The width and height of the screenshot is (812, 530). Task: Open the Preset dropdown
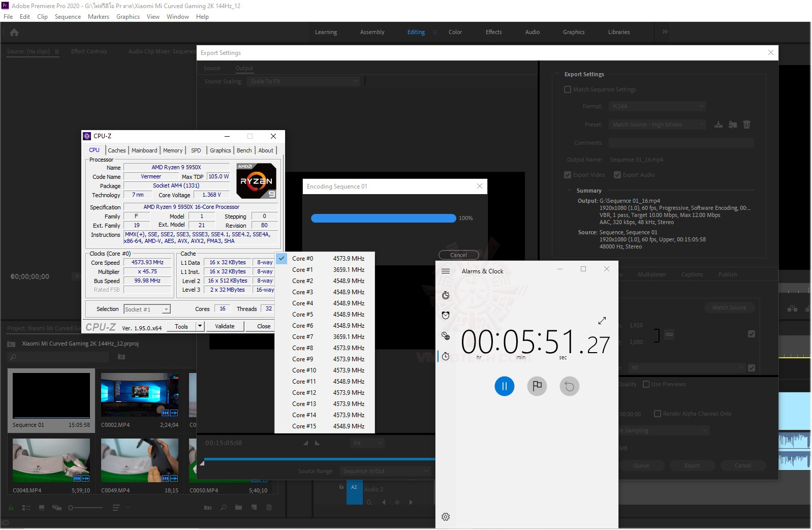[x=658, y=124]
